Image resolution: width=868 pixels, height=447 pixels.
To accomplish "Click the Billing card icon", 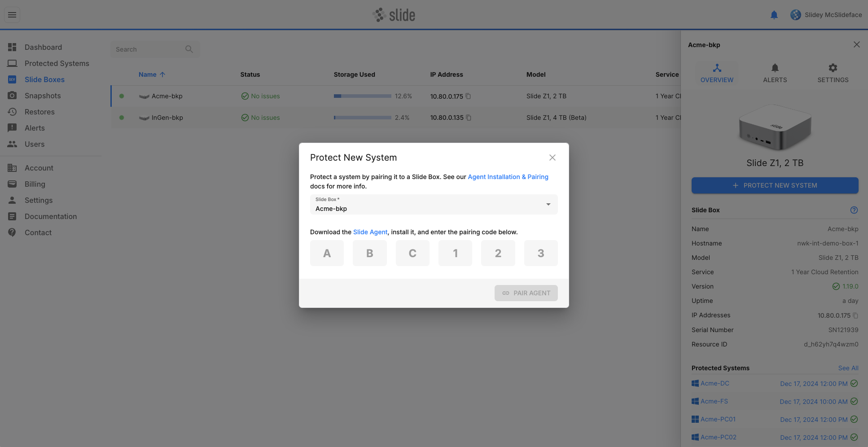I will 12,184.
